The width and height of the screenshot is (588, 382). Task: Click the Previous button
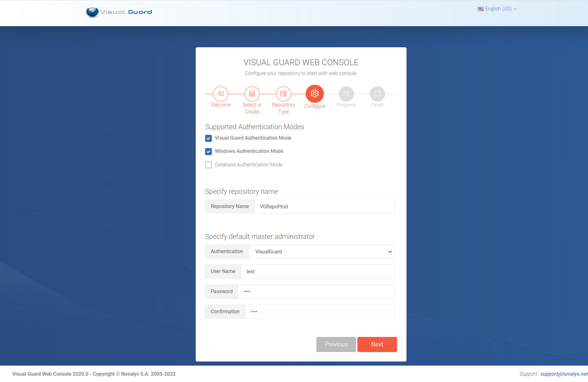point(336,344)
